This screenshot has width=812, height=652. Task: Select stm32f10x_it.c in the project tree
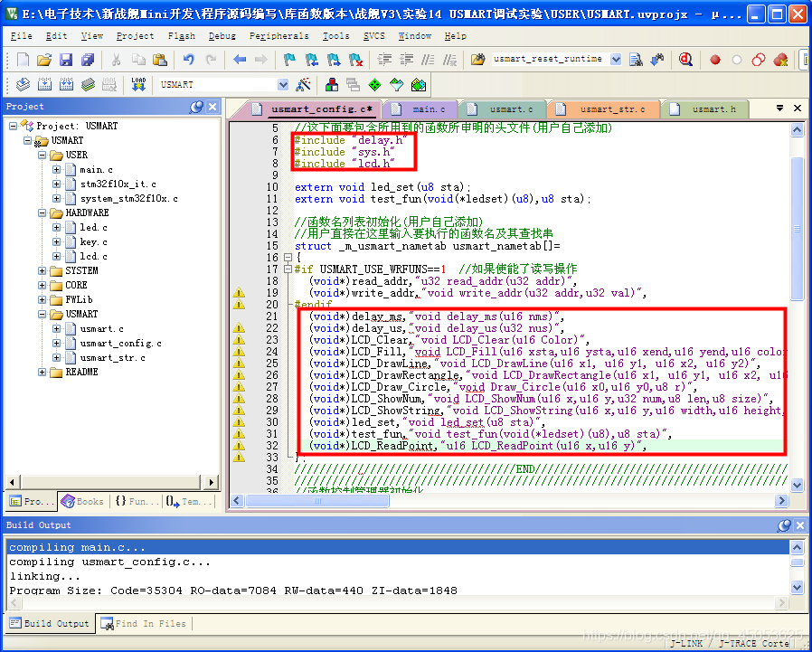click(x=118, y=184)
